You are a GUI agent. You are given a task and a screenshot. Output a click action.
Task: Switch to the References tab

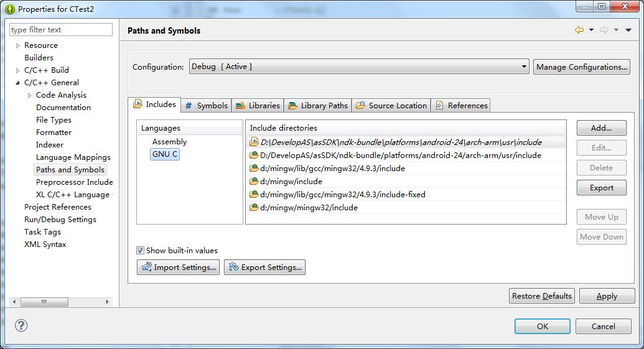461,106
